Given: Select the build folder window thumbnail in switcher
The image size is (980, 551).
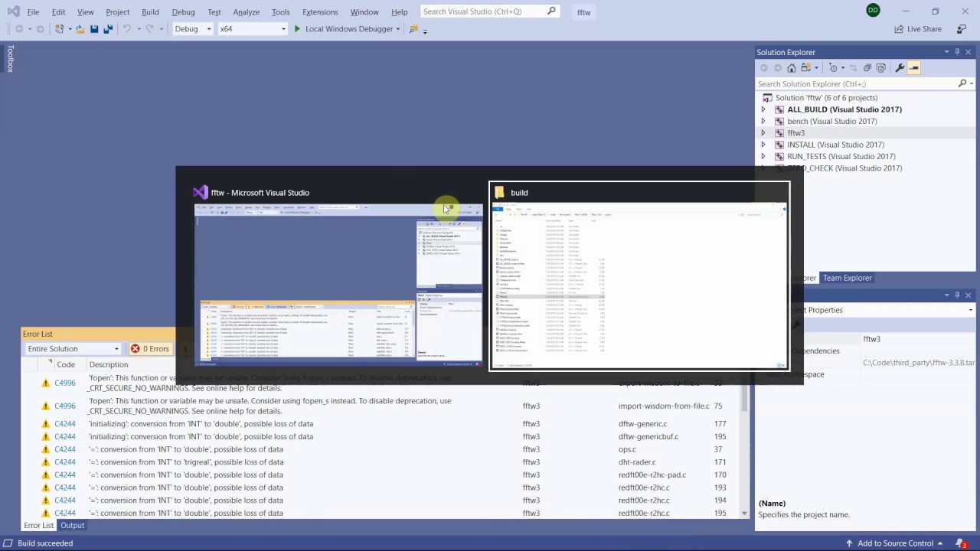Looking at the screenshot, I should [639, 276].
